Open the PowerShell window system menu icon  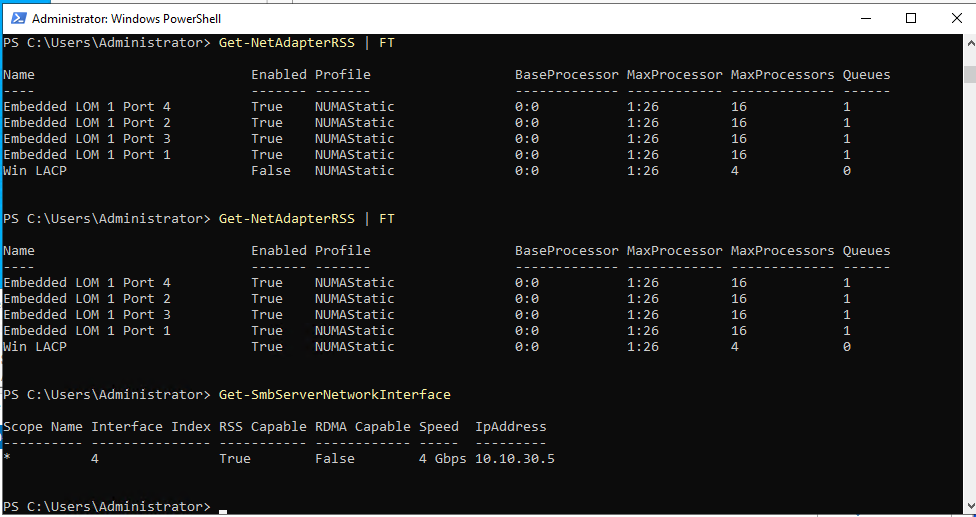pos(19,19)
